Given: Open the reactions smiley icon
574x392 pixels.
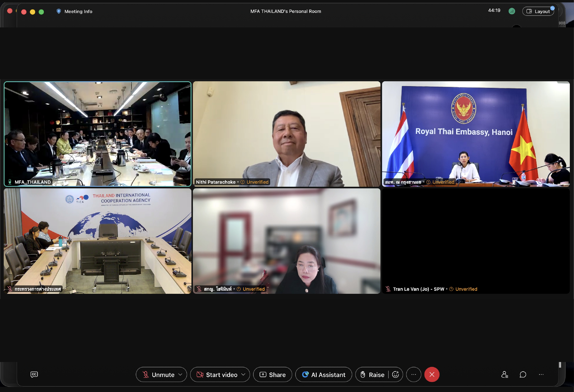Looking at the screenshot, I should pos(395,374).
